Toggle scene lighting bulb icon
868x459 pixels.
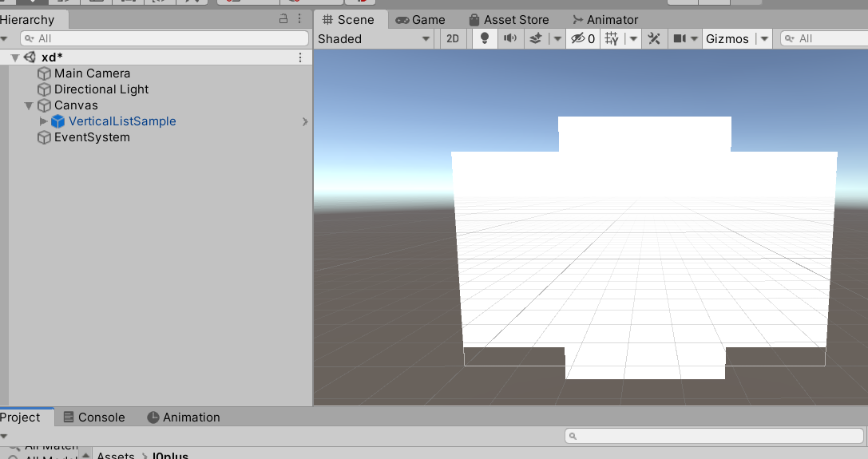485,39
